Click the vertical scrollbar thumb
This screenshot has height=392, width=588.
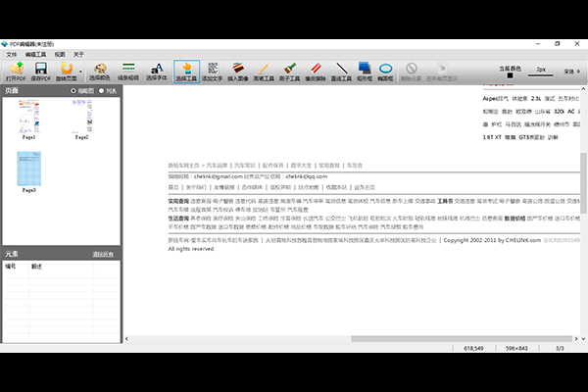[583, 182]
